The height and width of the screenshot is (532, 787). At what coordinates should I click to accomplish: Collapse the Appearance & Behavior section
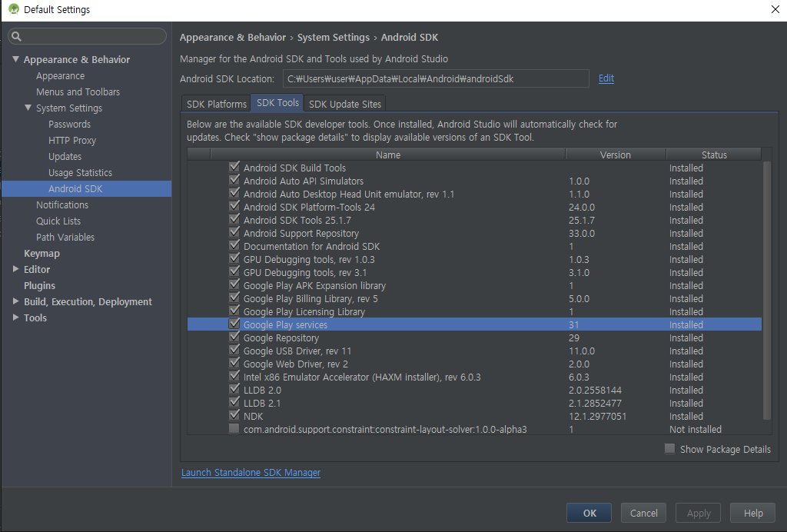pyautogui.click(x=15, y=59)
